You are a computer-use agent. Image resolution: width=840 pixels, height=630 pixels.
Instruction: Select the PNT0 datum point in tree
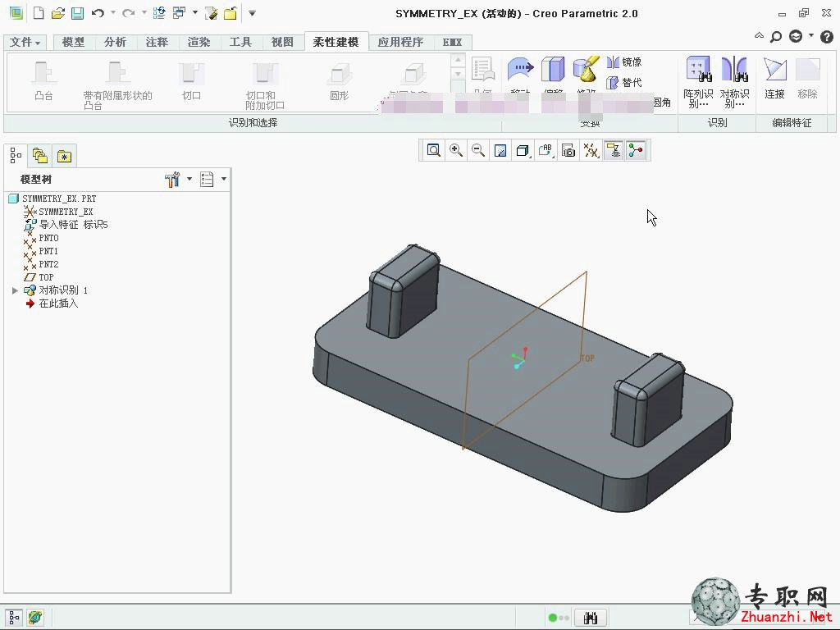pos(41,238)
